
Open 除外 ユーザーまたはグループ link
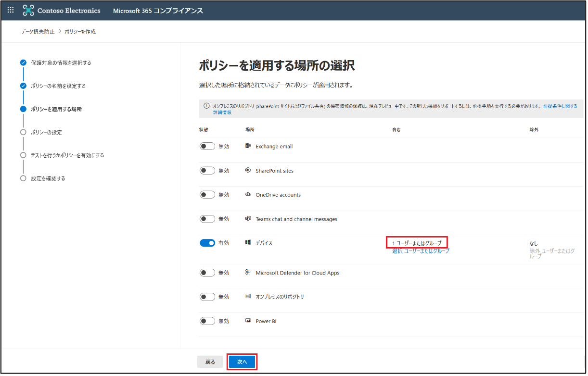[x=552, y=253]
